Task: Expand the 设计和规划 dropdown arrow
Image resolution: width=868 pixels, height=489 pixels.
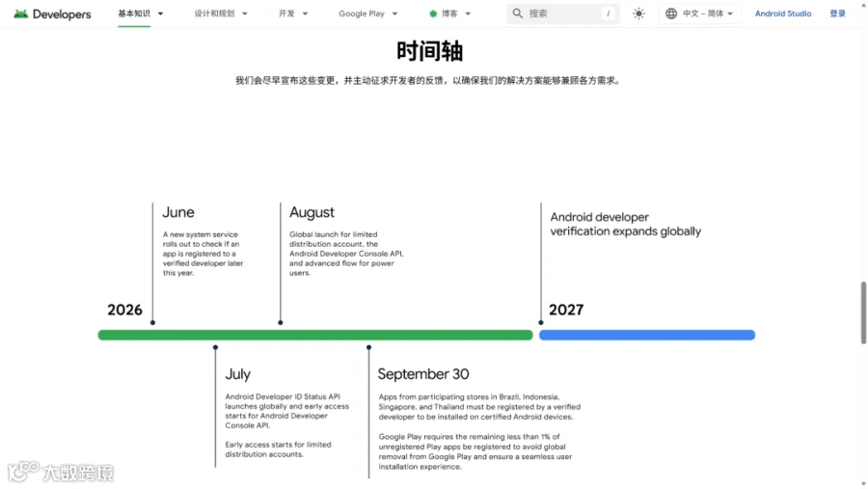Action: (x=245, y=14)
